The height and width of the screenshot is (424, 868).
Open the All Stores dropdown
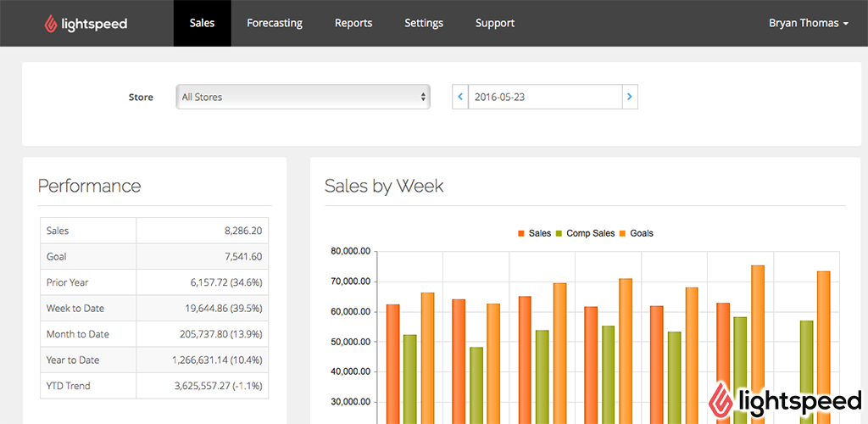[x=303, y=97]
